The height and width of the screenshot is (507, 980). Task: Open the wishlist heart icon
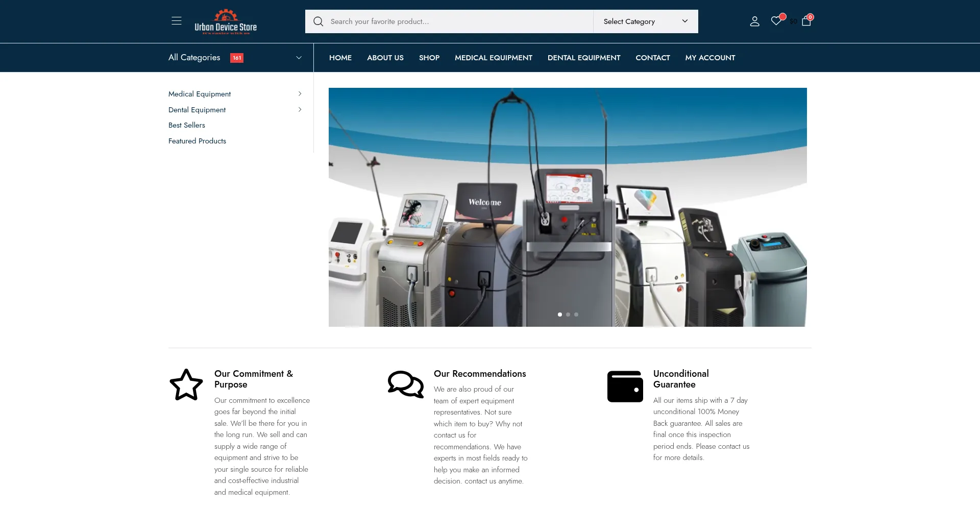tap(776, 21)
